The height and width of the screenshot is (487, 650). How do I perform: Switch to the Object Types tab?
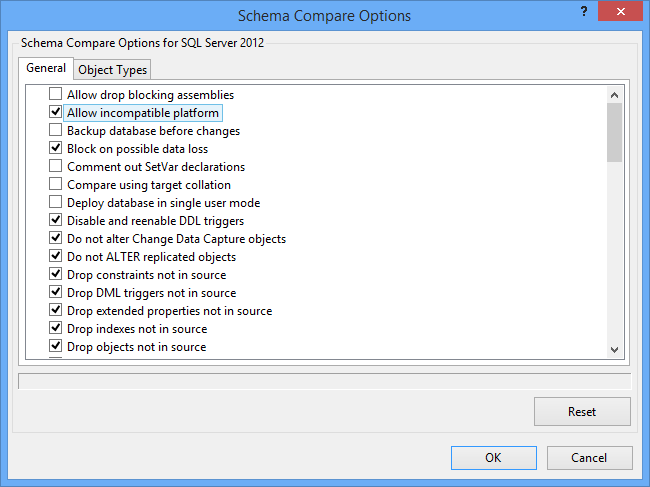[x=113, y=69]
